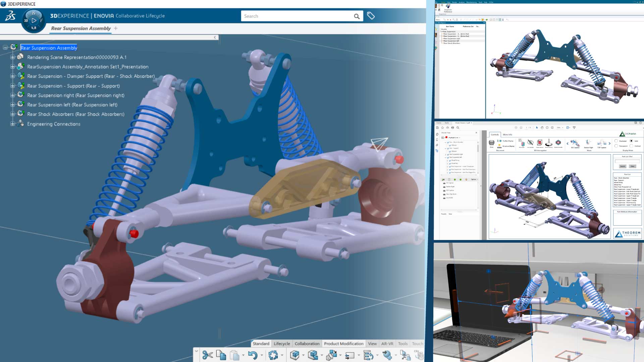Click the Search button in the Part List Filter

[623, 166]
